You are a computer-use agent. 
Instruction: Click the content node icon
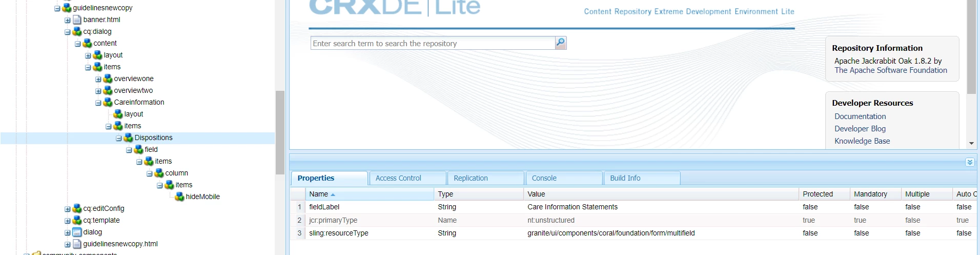coord(88,43)
